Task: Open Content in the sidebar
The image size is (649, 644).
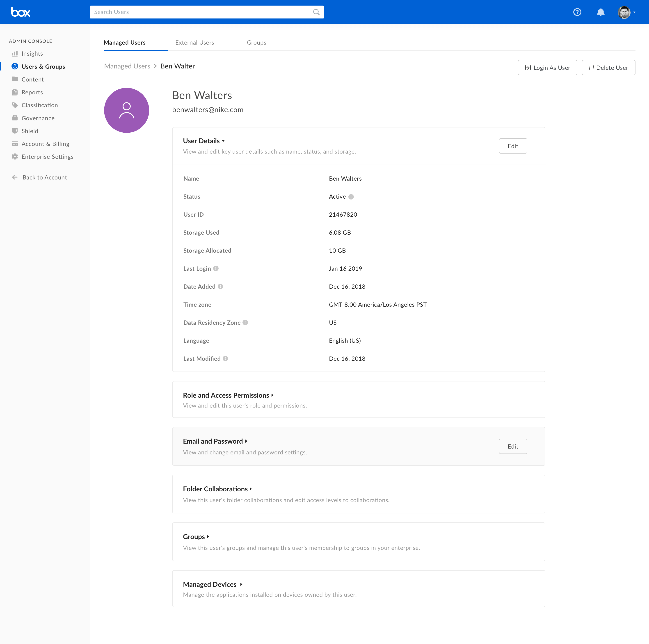Action: pyautogui.click(x=33, y=79)
